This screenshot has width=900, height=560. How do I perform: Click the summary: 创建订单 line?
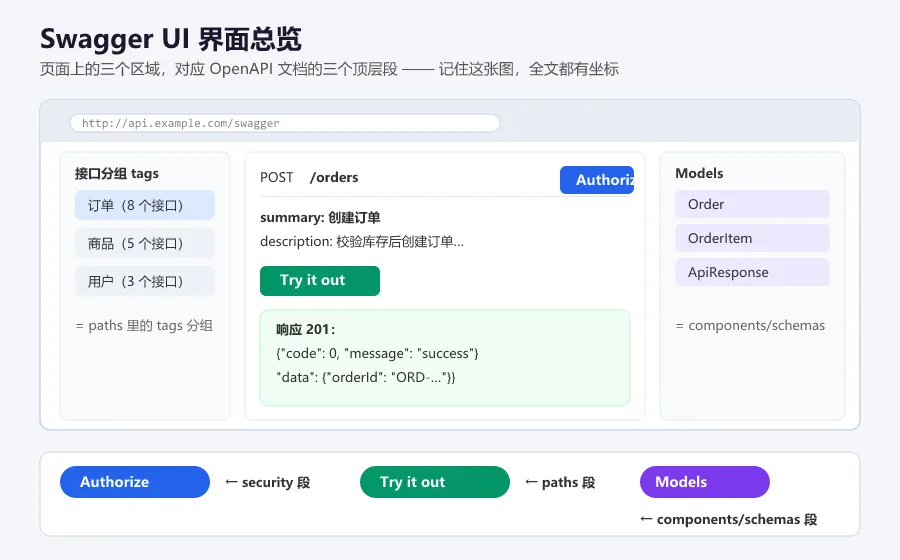(x=320, y=217)
